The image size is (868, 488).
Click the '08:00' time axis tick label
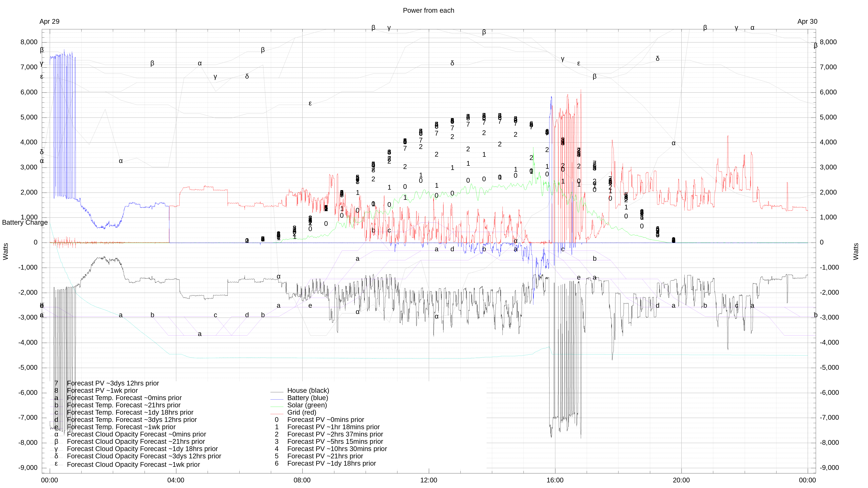302,481
